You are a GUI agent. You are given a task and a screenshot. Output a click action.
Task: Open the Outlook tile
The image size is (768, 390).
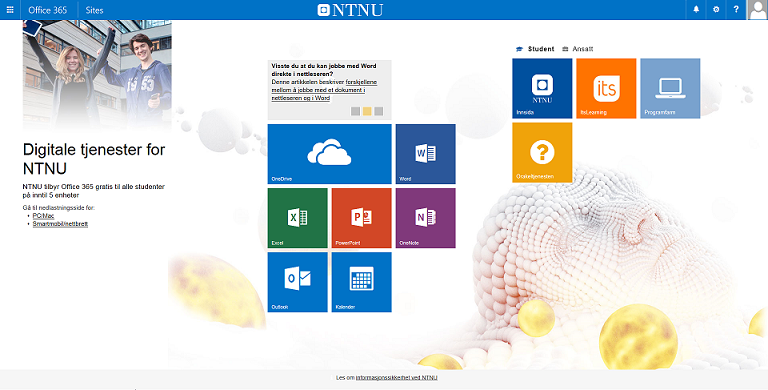tap(298, 282)
